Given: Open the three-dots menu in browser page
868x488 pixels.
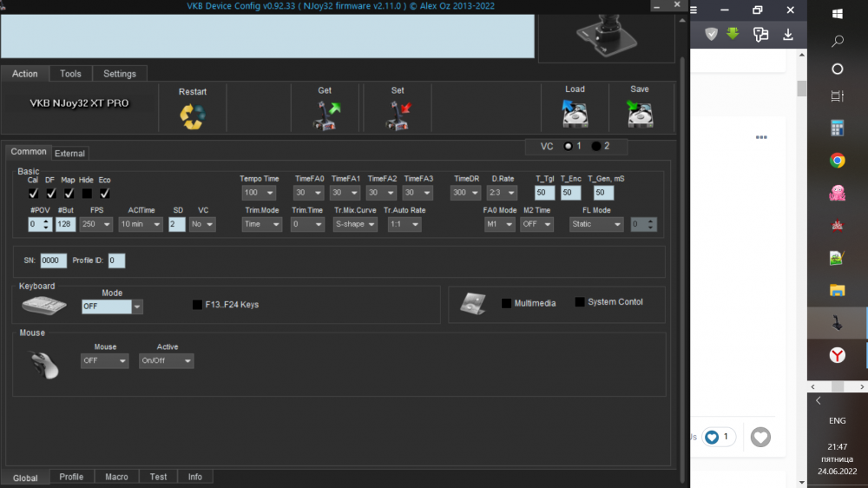Looking at the screenshot, I should pos(761,137).
